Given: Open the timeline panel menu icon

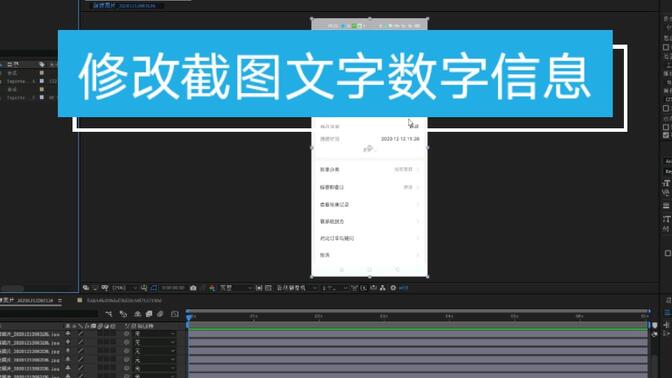Looking at the screenshot, I should 60,300.
